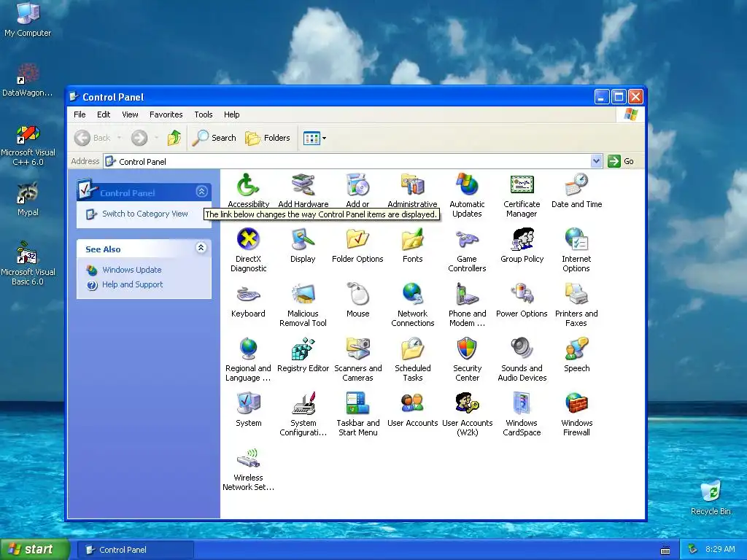Image resolution: width=747 pixels, height=560 pixels.
Task: Open Fonts folder icon
Action: [413, 239]
